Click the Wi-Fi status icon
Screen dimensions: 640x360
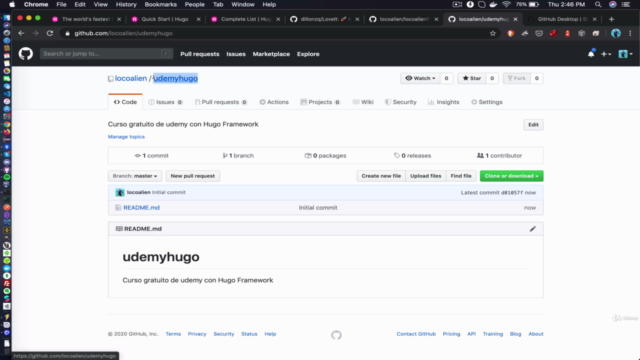point(506,4)
